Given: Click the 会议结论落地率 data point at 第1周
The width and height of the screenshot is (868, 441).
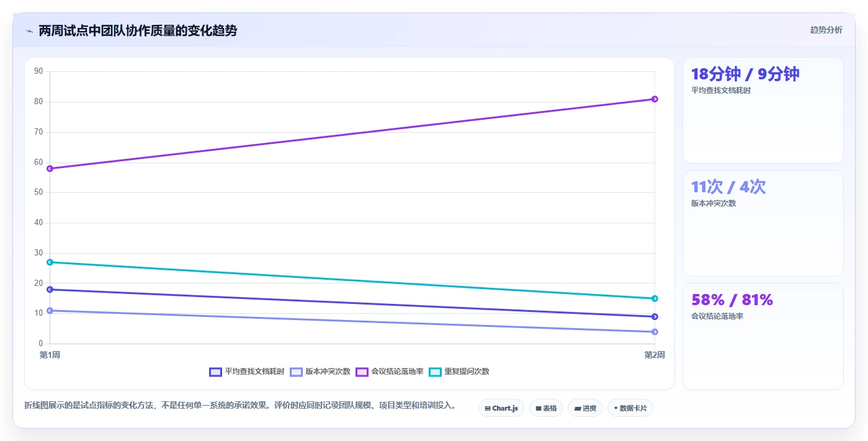Looking at the screenshot, I should click(50, 169).
